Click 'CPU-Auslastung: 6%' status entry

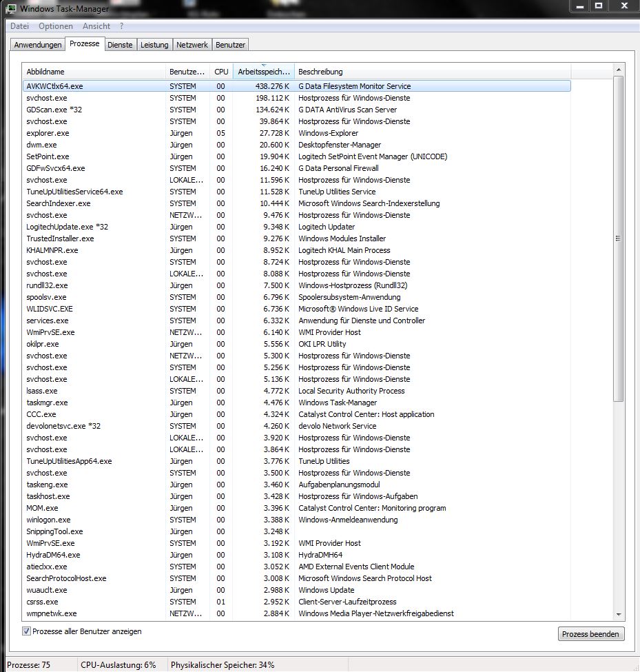pos(118,665)
